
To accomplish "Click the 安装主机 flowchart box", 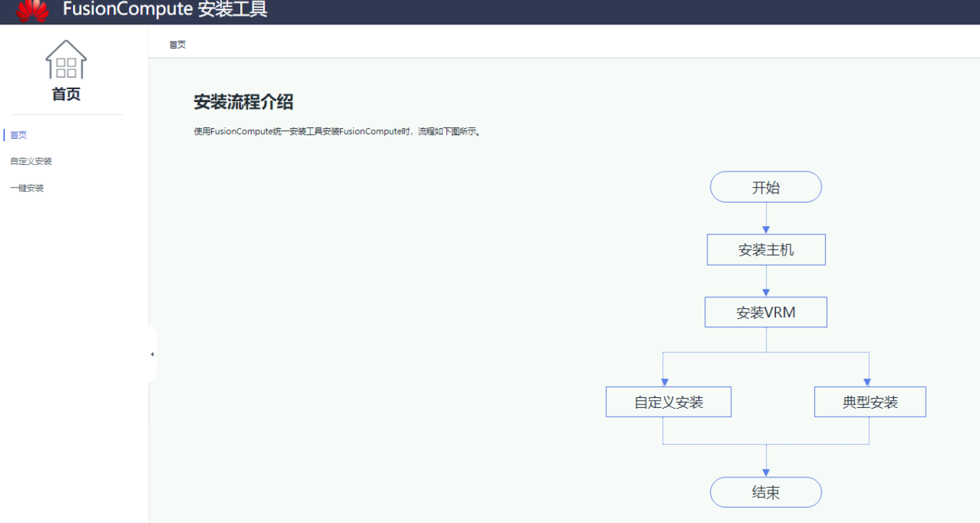I will pos(766,250).
